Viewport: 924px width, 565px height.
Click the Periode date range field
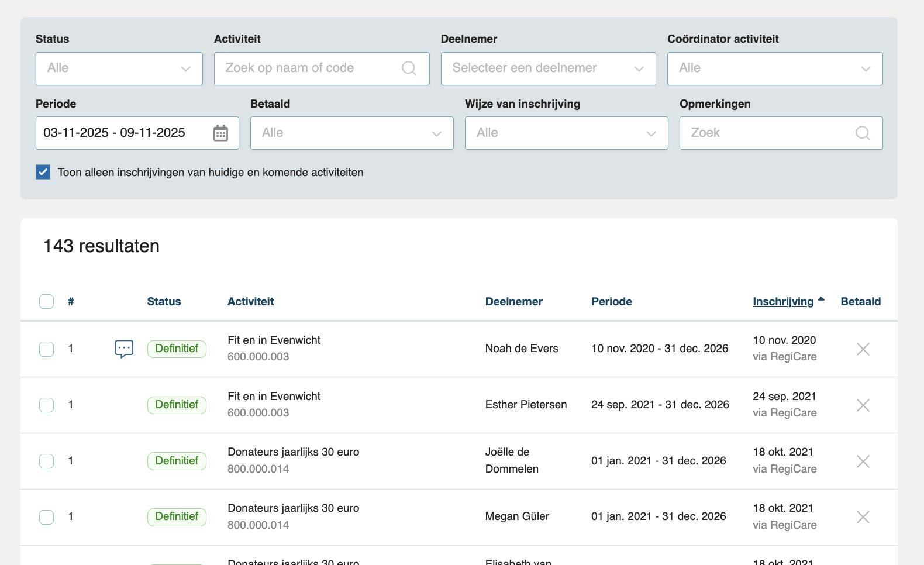[137, 133]
